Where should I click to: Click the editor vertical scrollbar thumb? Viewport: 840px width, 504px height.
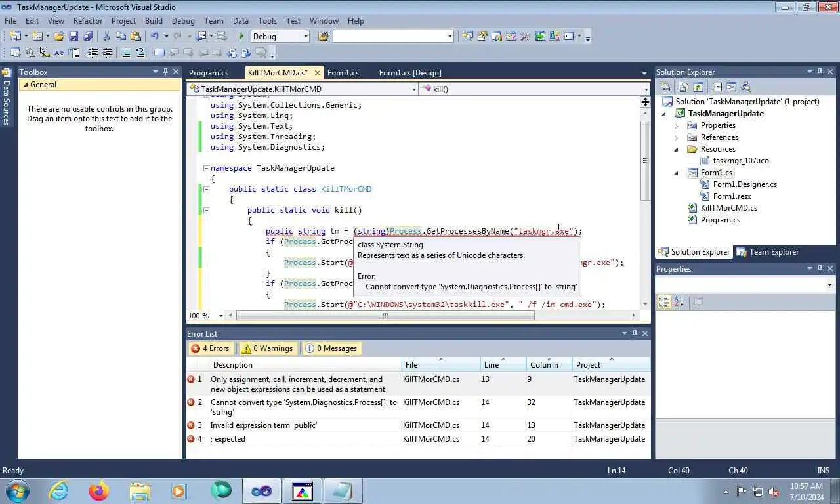(645, 161)
